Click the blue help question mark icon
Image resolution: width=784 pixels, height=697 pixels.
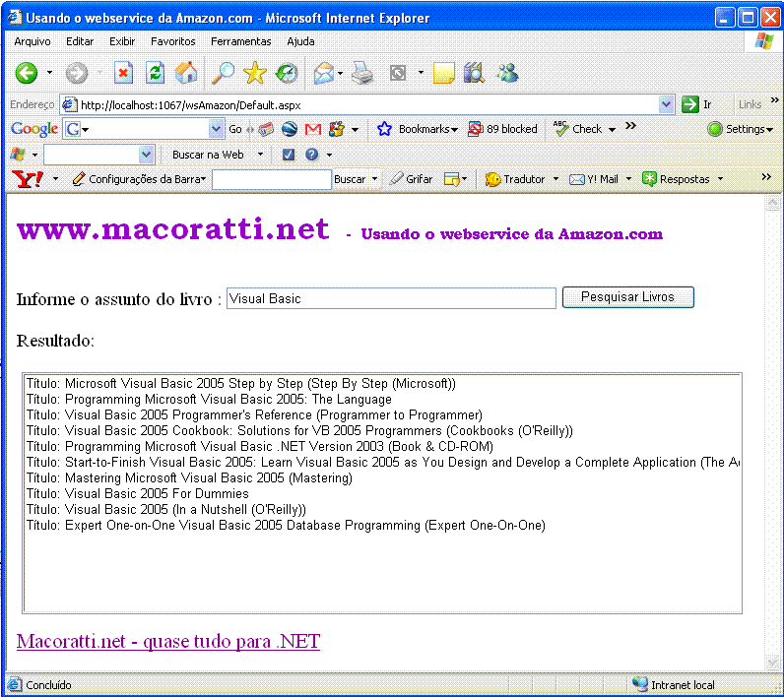(311, 155)
